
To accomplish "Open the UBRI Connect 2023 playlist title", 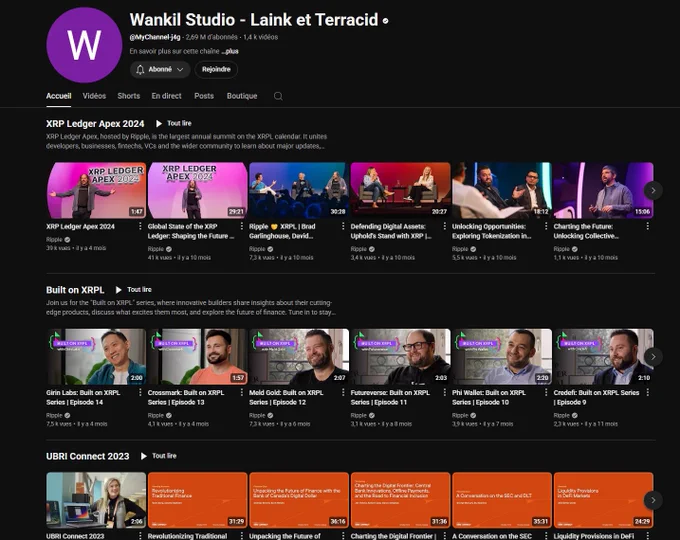I will point(88,456).
